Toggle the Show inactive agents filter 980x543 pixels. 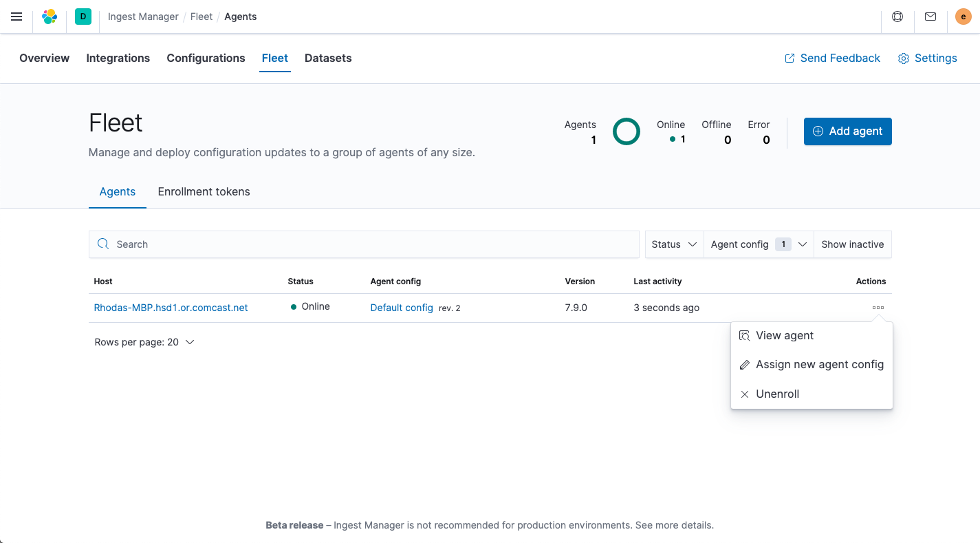point(853,244)
